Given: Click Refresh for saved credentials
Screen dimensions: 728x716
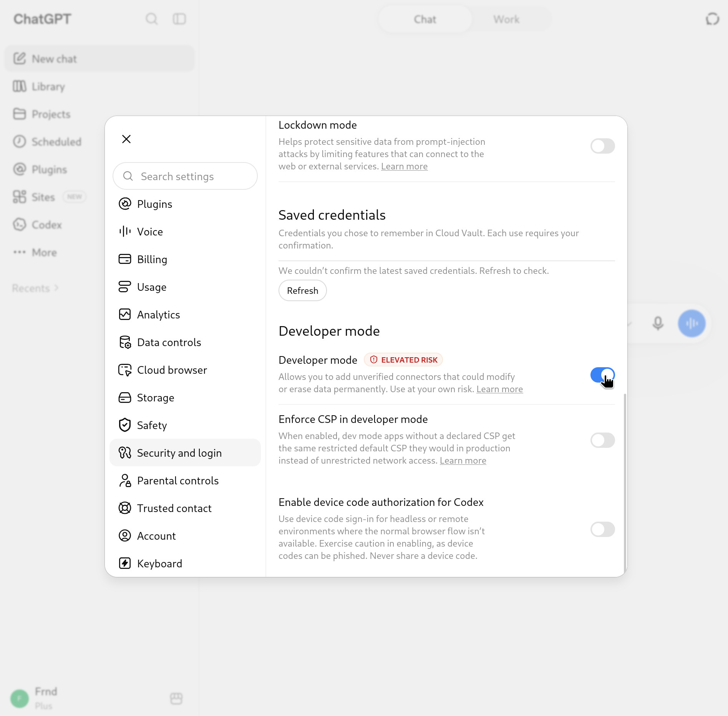Looking at the screenshot, I should (303, 290).
